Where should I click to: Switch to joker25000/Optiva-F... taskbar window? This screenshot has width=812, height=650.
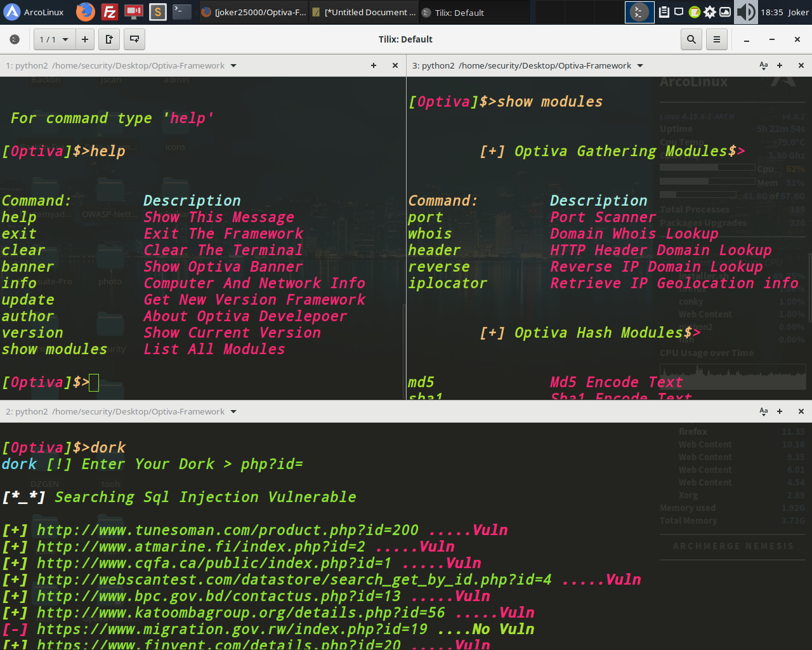click(253, 12)
